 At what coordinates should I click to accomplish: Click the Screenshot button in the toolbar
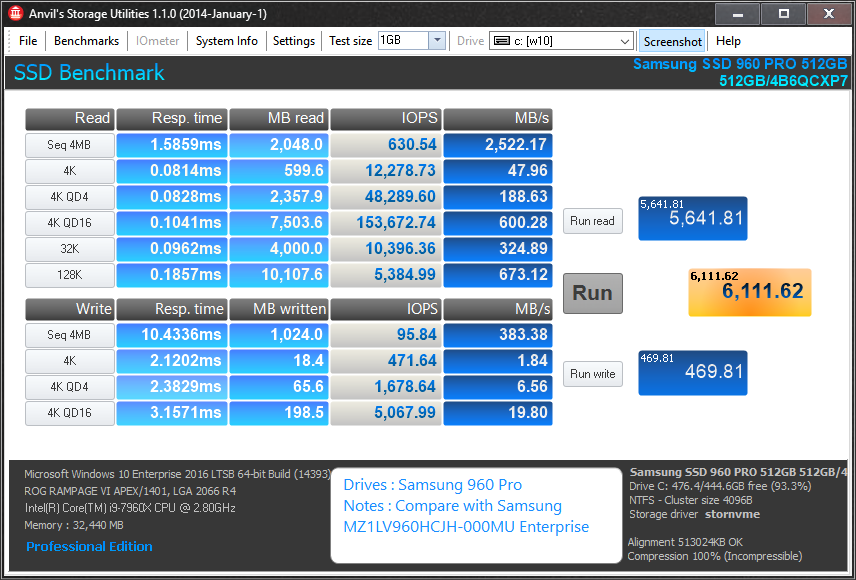click(x=672, y=41)
